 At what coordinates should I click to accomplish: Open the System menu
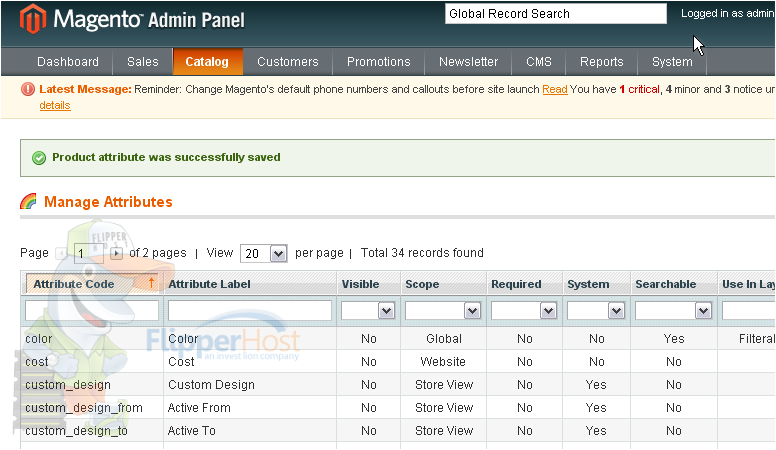coord(672,62)
